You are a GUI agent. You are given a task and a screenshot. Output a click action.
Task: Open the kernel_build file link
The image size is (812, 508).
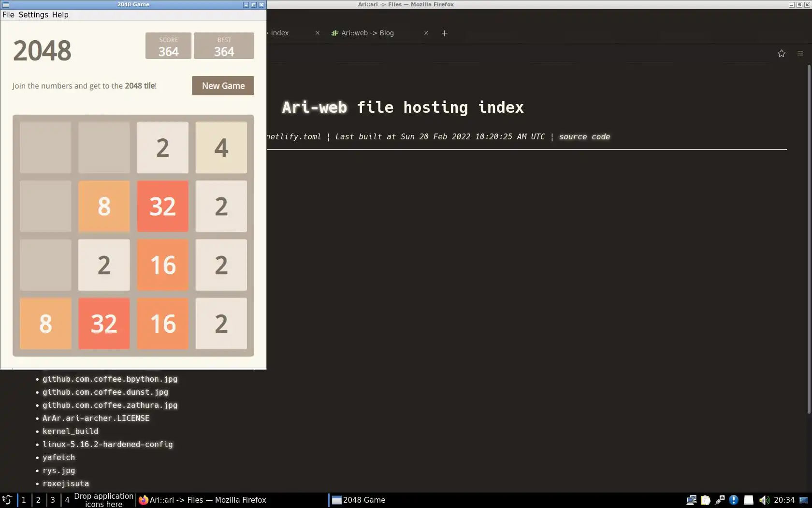70,432
